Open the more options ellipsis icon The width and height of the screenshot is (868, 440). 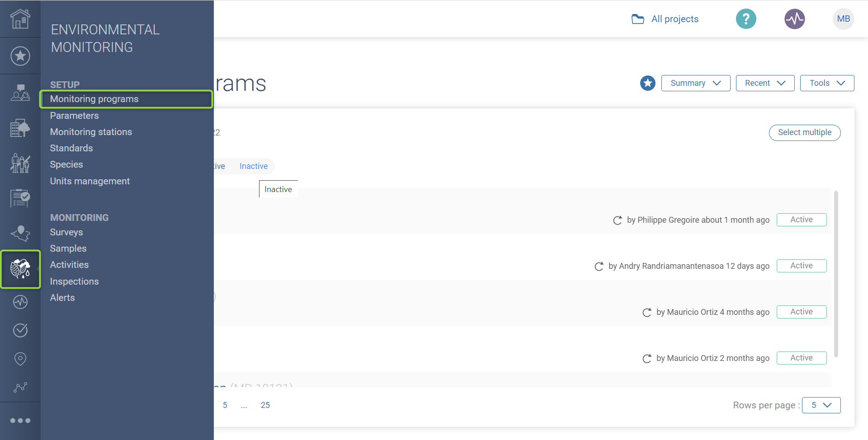pyautogui.click(x=20, y=421)
